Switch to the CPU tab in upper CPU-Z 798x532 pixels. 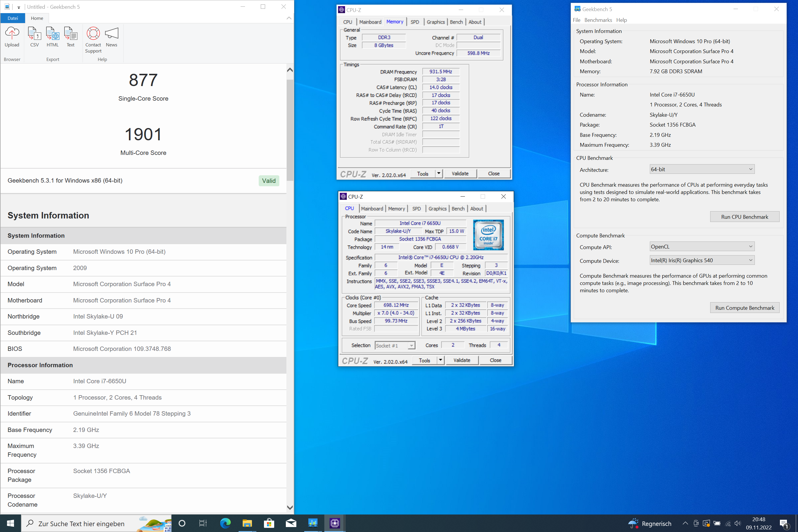point(347,22)
